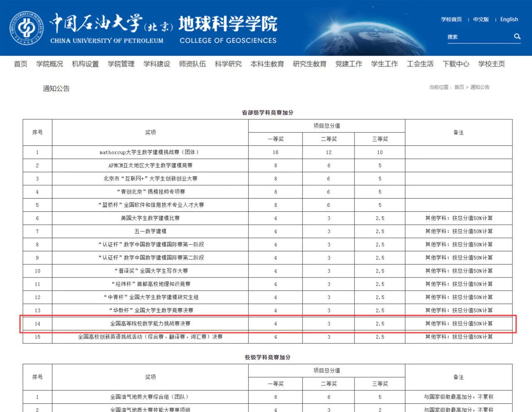Select the 全国油气地质大赛综合组（团队） cell
The width and height of the screenshot is (532, 412).
coord(150,397)
